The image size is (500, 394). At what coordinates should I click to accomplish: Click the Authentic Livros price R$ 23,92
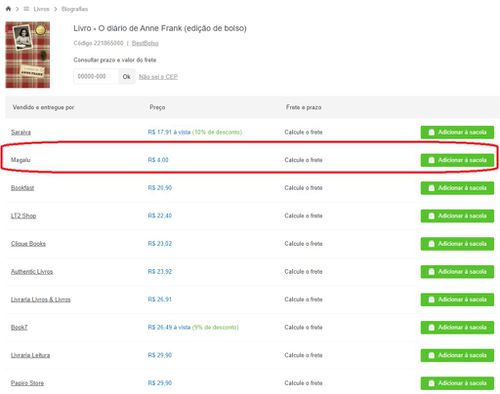point(160,271)
